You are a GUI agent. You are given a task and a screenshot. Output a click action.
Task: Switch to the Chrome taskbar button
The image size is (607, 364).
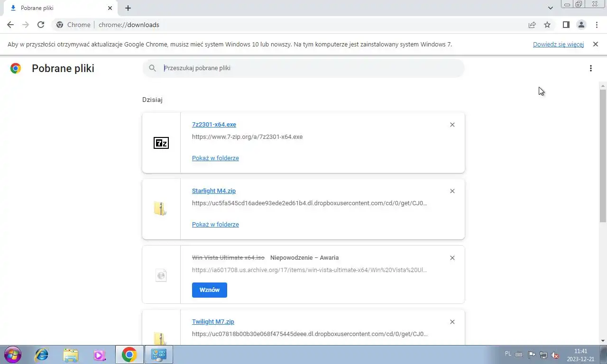(129, 355)
